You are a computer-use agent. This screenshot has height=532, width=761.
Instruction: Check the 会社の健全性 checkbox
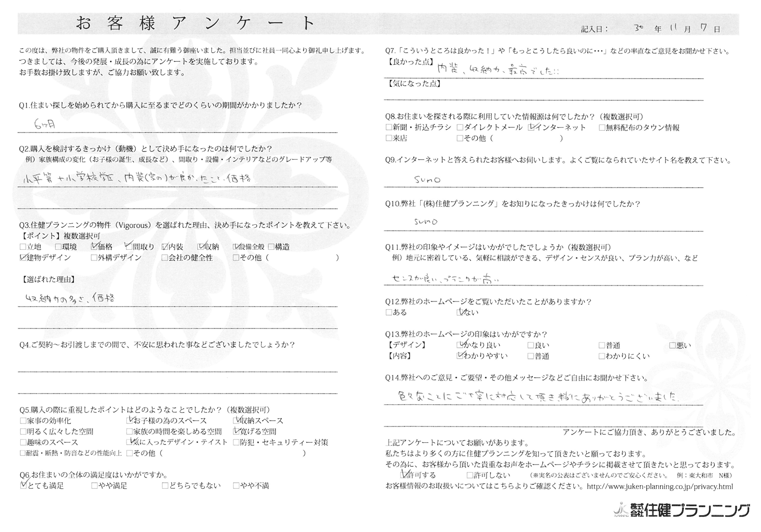tap(165, 258)
